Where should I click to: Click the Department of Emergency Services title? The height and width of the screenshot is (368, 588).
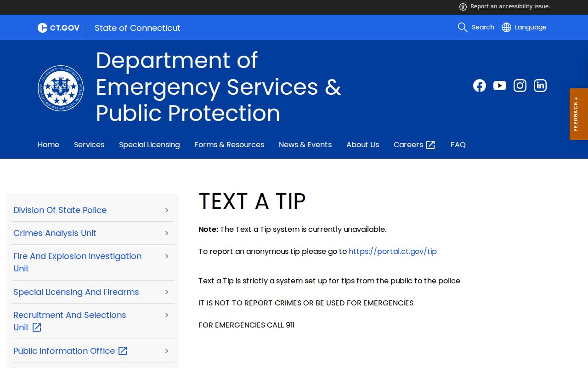(218, 86)
